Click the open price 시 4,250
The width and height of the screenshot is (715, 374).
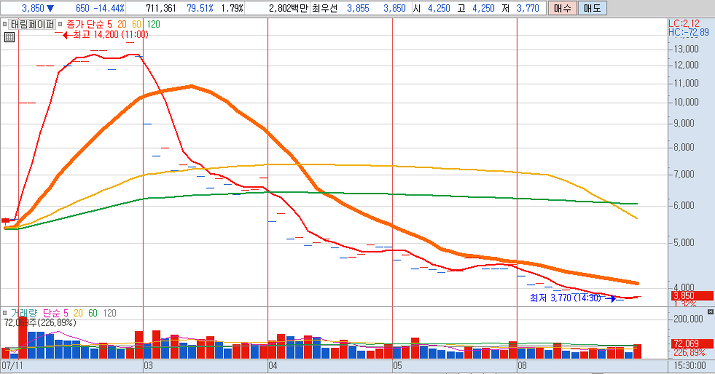[432, 8]
